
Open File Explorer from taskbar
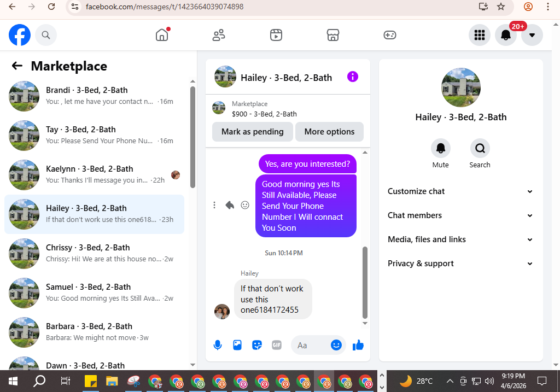click(x=112, y=381)
